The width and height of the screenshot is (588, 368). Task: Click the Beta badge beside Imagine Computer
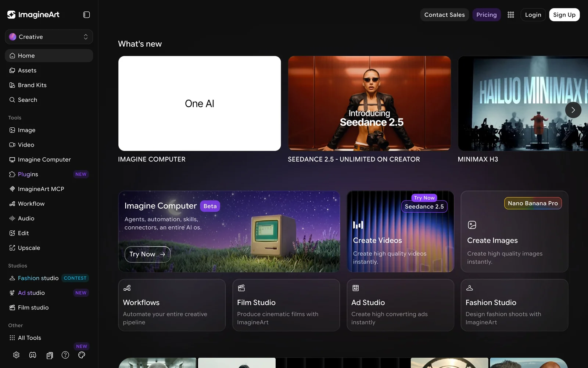pyautogui.click(x=210, y=206)
